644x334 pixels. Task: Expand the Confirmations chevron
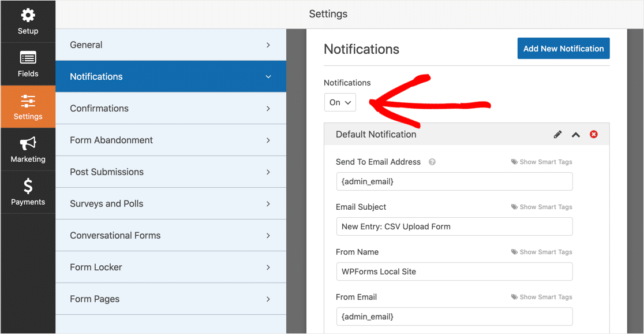click(268, 109)
